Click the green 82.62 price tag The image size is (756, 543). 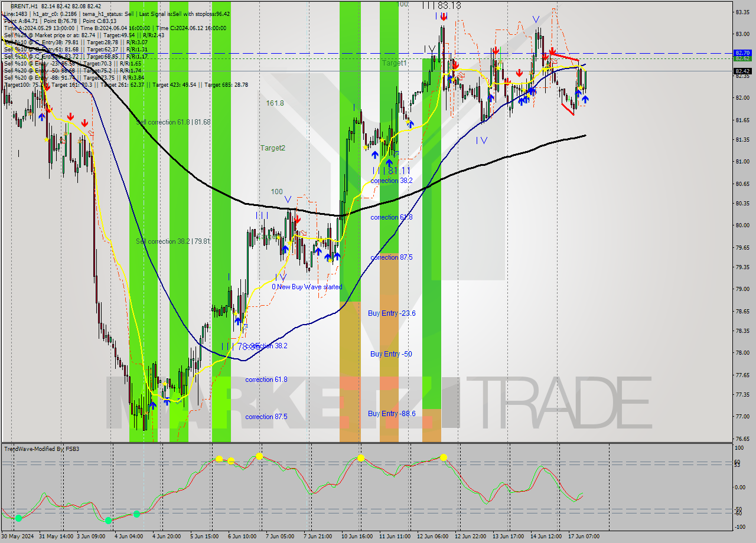tap(742, 58)
